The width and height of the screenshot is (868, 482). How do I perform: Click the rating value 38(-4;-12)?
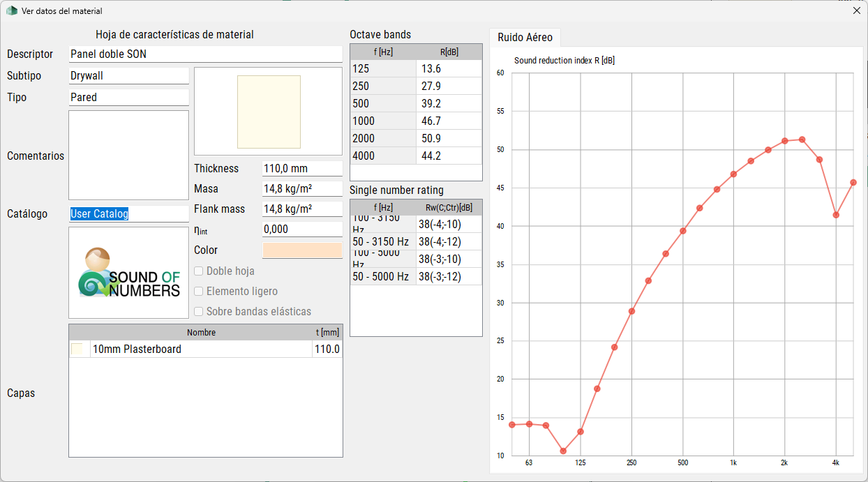point(449,241)
